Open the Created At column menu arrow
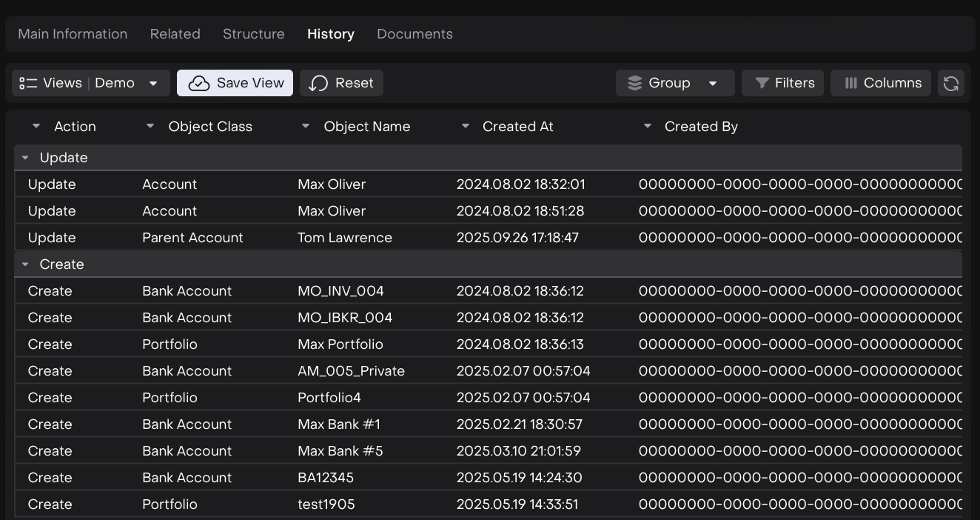The image size is (980, 520). click(x=466, y=127)
